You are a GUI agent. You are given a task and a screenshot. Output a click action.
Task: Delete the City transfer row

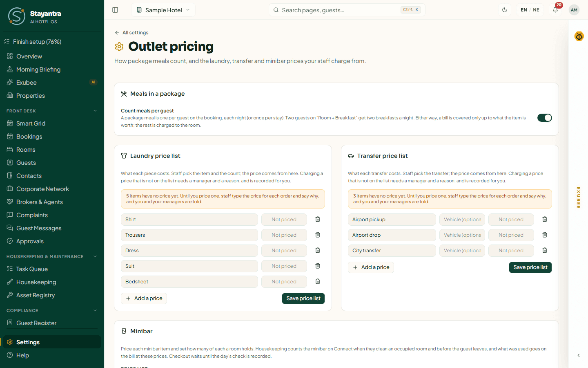click(x=545, y=251)
